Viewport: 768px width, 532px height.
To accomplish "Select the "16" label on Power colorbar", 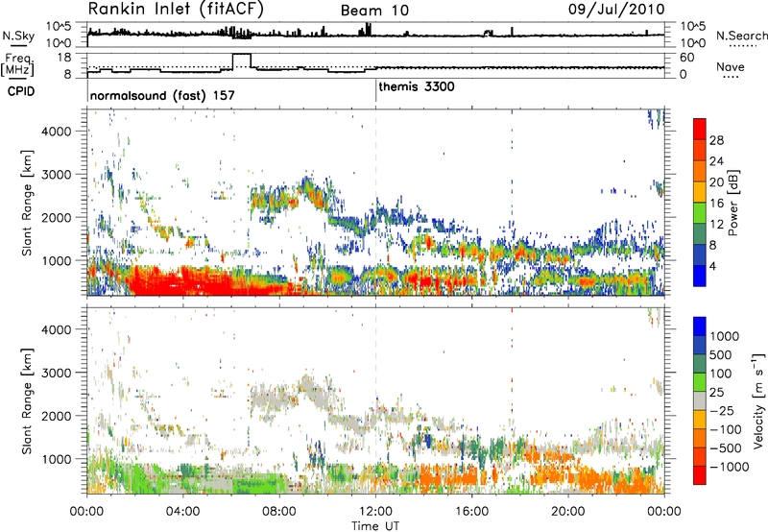I will pos(716,204).
